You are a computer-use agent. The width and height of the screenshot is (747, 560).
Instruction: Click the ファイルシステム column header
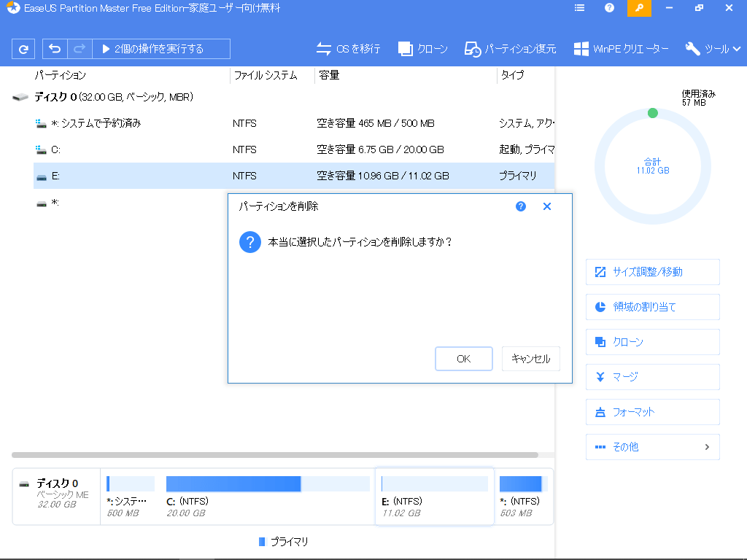[266, 75]
